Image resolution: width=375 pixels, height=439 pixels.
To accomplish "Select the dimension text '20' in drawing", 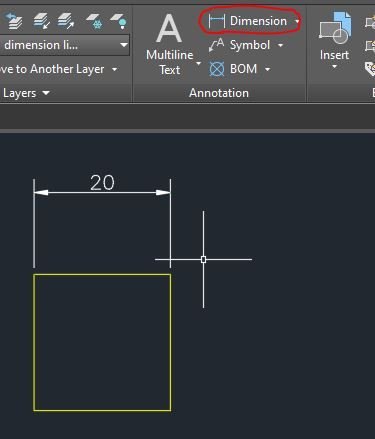I will point(102,182).
